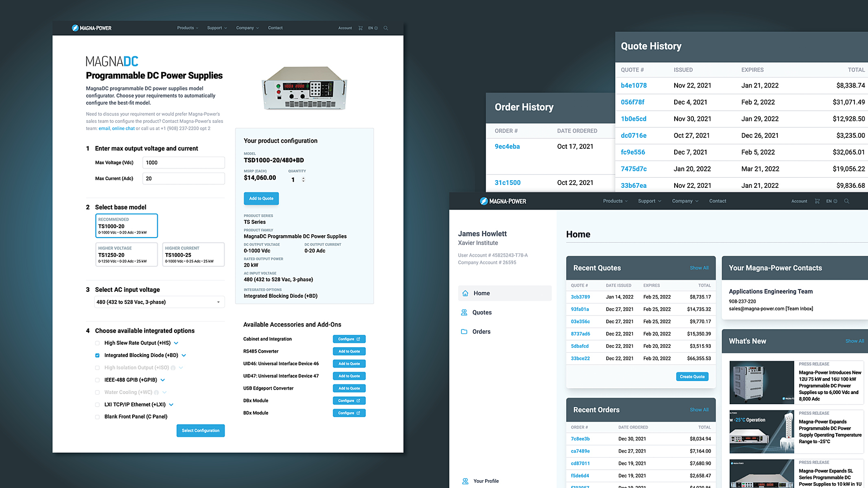The width and height of the screenshot is (868, 488).
Task: Select higher voltage TS1250-20 base model
Action: coord(126,254)
